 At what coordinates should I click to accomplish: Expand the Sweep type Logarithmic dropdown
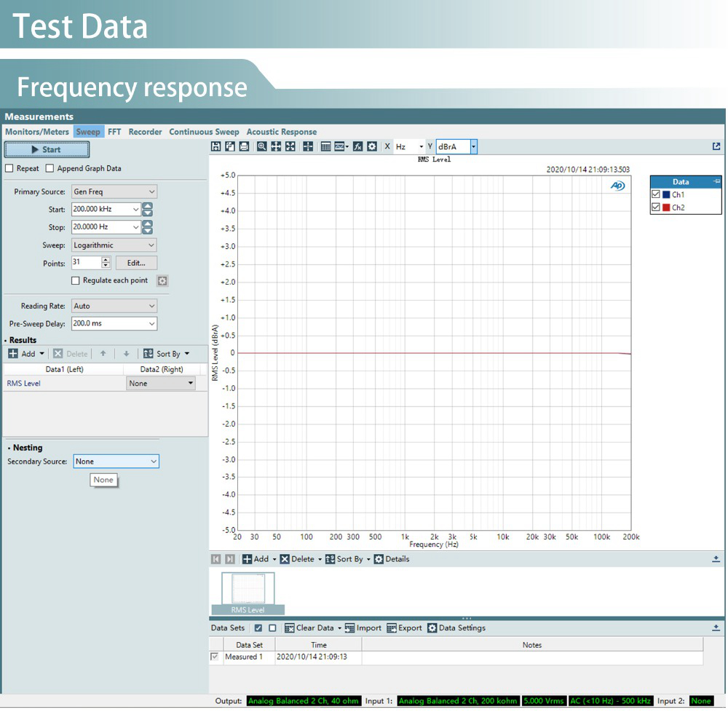[114, 246]
